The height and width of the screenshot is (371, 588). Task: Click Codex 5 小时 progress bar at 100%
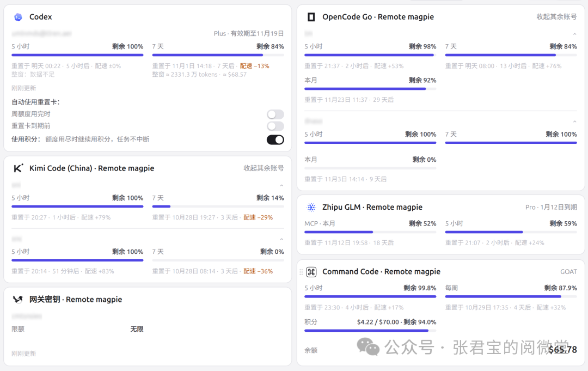77,55
